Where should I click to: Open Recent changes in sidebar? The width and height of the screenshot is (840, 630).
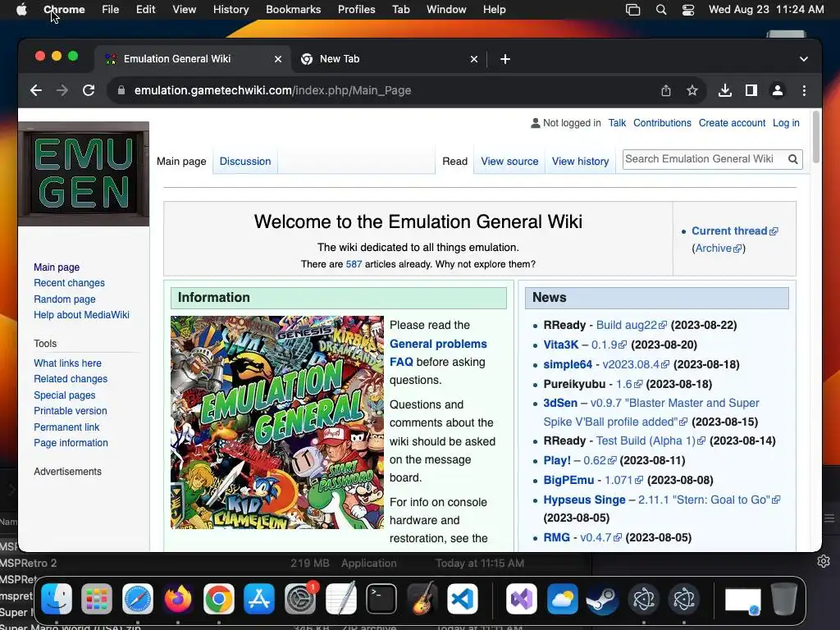[69, 283]
